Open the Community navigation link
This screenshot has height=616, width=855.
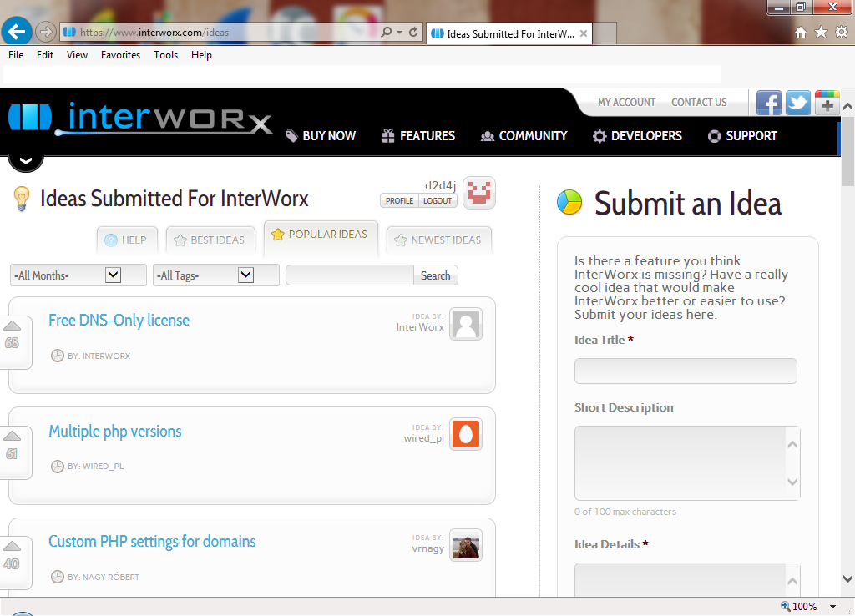point(524,136)
